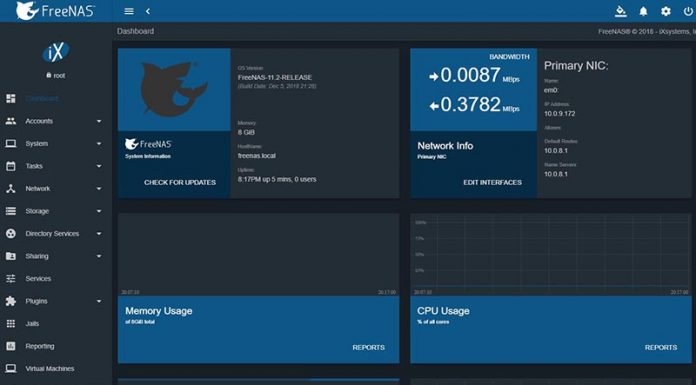Click the Sharing folder icon
The height and width of the screenshot is (385, 696).
click(11, 256)
